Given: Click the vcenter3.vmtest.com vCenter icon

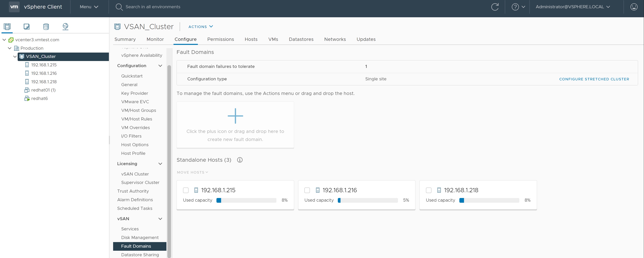Looking at the screenshot, I should (11, 40).
